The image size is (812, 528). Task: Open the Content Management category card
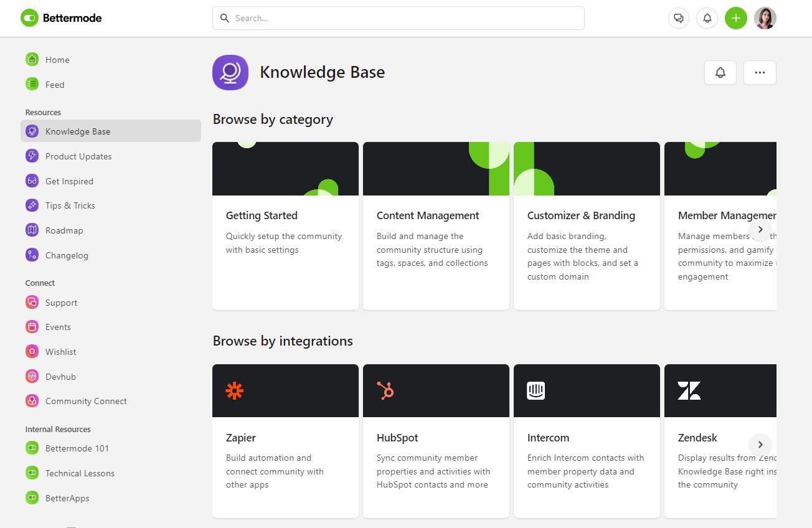[436, 226]
